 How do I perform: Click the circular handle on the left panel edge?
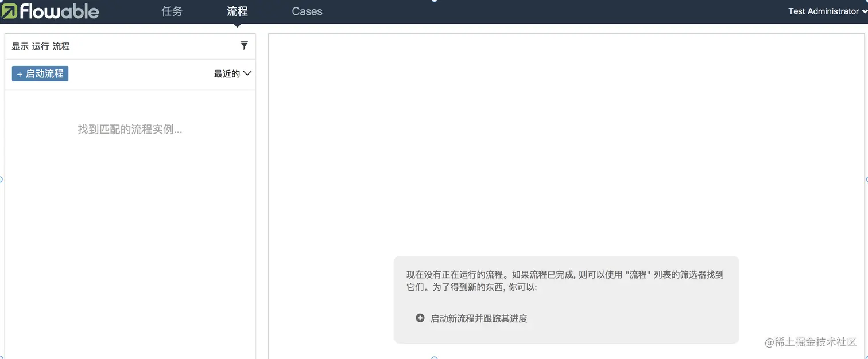tap(1, 179)
